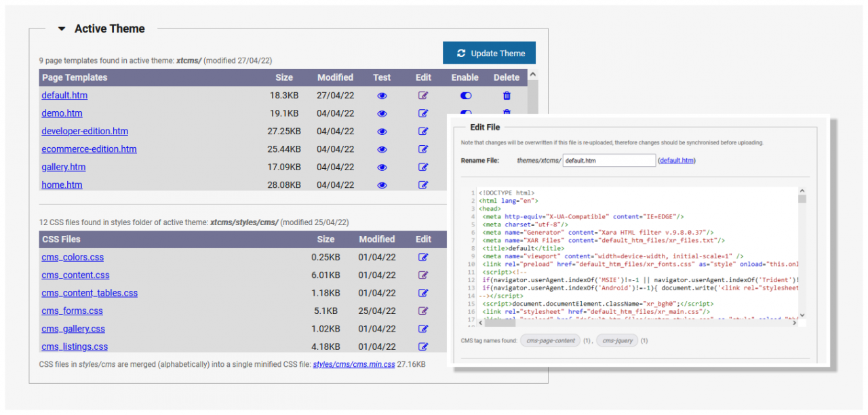Viewport: 868px width, 415px height.
Task: Click the Size header in Page Templates
Action: click(x=284, y=77)
